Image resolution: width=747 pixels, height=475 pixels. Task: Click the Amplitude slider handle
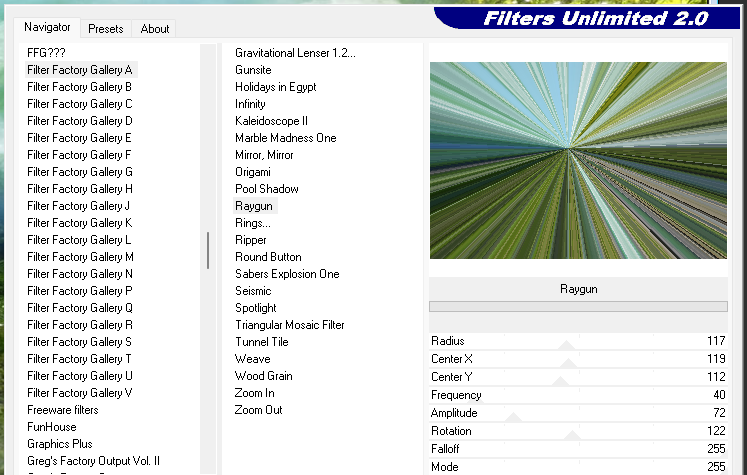513,417
